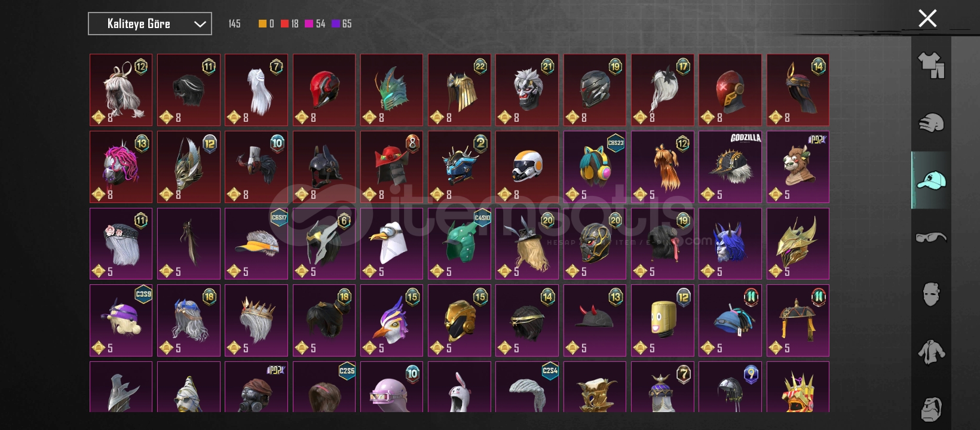
Task: Filter by the red quality swatch
Action: click(x=284, y=24)
